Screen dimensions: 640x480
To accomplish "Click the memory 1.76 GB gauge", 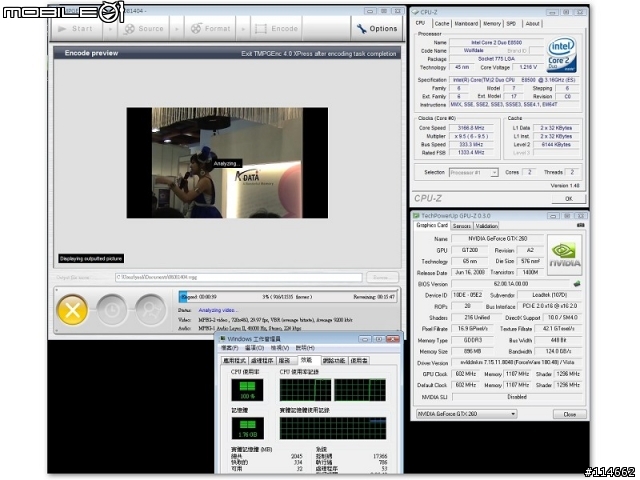I will point(247,428).
